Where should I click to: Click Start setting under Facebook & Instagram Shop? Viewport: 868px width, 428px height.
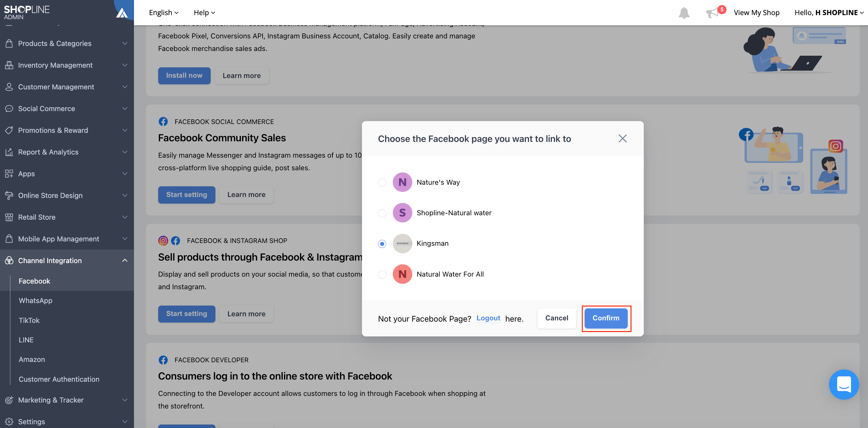pyautogui.click(x=187, y=314)
